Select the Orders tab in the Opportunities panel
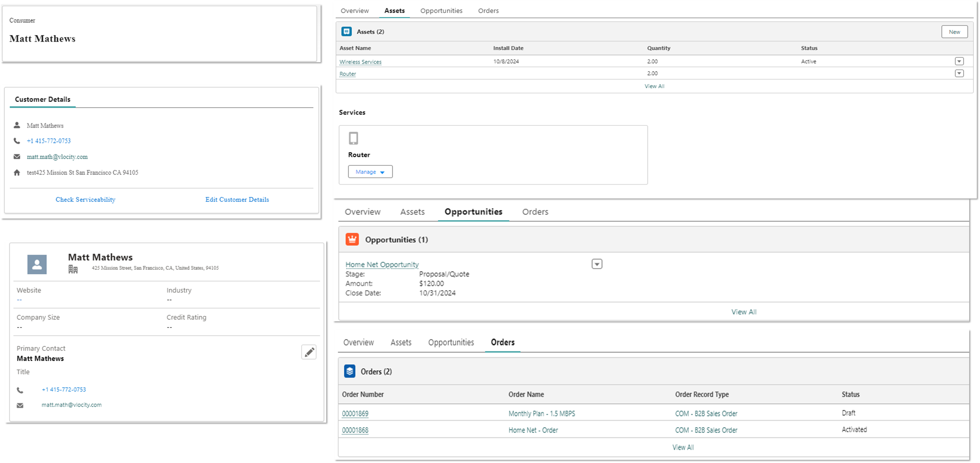Screen dimensions: 980x463 coord(535,211)
